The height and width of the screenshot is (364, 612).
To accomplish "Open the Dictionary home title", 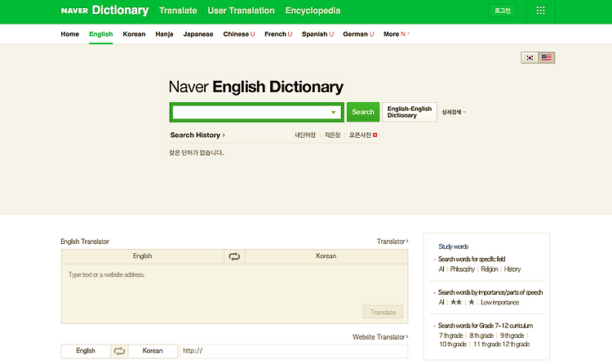I will click(x=120, y=10).
